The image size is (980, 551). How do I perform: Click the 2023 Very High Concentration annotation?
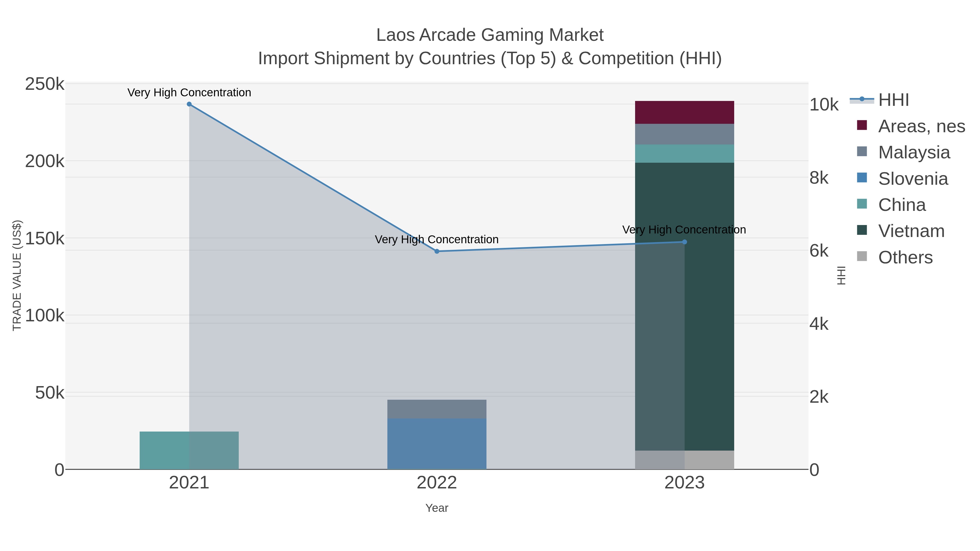684,230
